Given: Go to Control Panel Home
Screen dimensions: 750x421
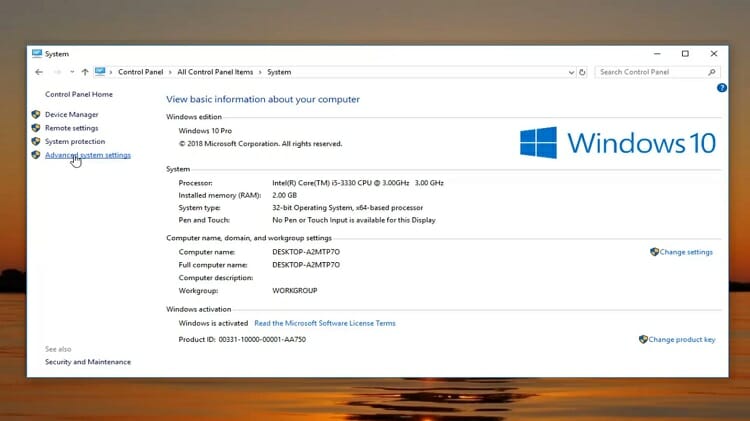Looking at the screenshot, I should point(78,94).
